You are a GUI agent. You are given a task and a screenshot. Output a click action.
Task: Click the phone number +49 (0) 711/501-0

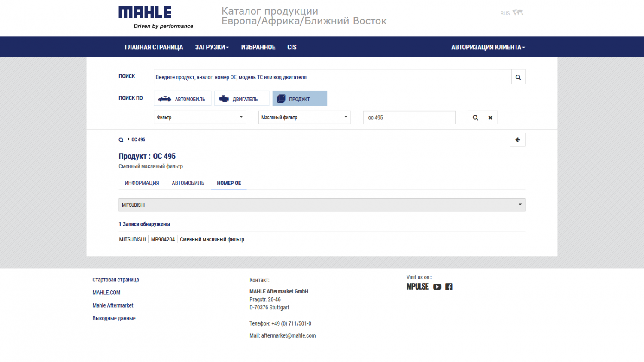point(292,324)
